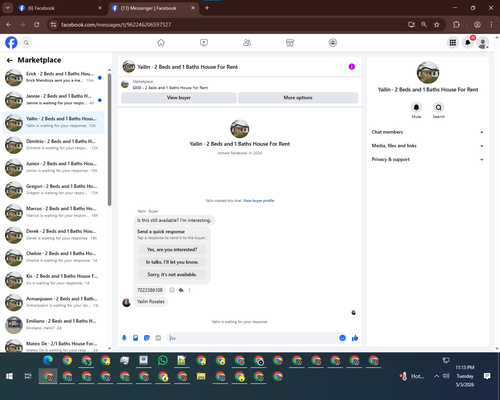This screenshot has width=500, height=400.
Task: Click the back arrow beside Marketplace
Action: [x=10, y=60]
